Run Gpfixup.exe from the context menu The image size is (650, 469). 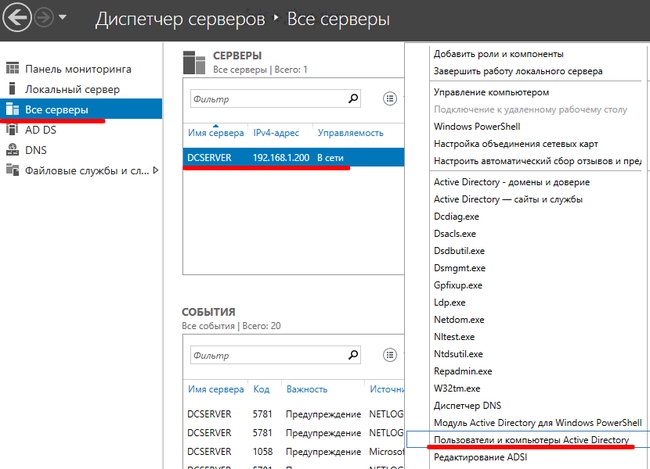click(458, 286)
